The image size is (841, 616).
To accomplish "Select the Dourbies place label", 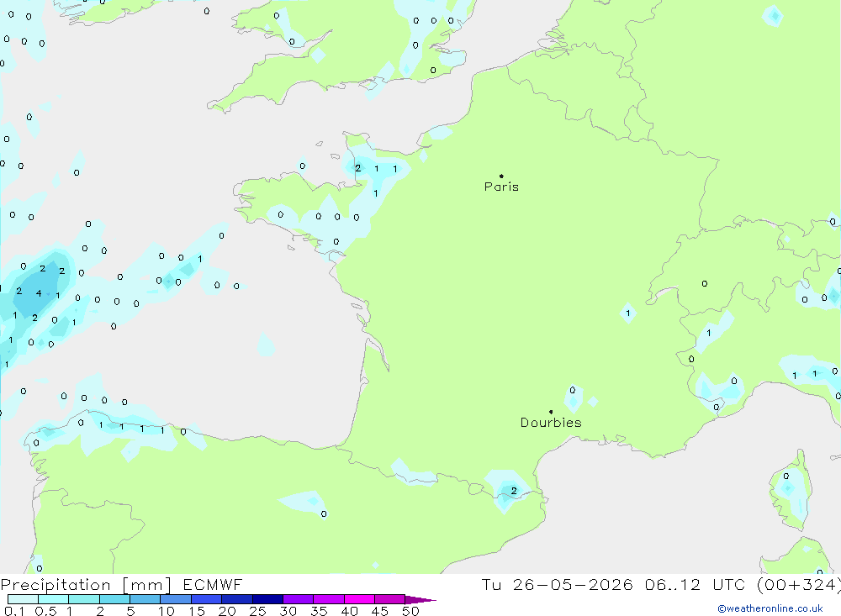I will [x=551, y=423].
